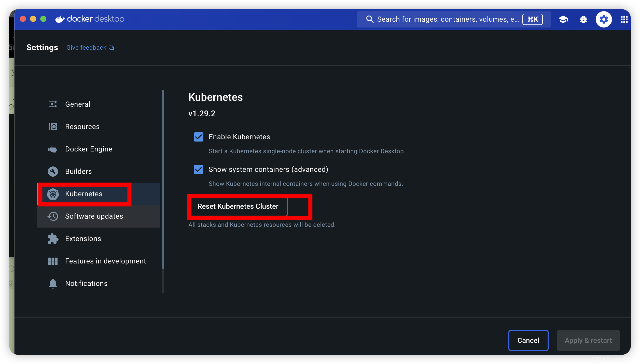The width and height of the screenshot is (640, 364).
Task: Click the Builders wrench icon
Action: coord(53,171)
